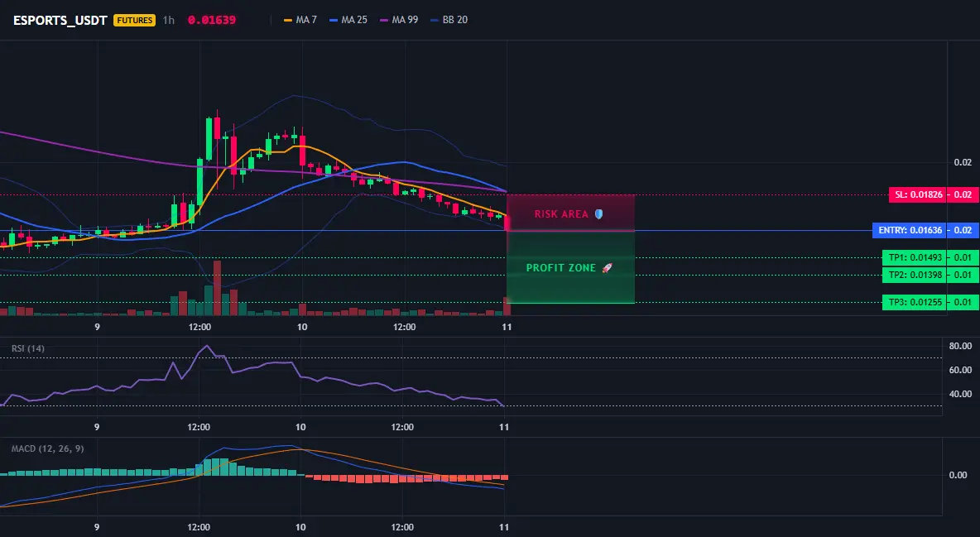Toggle the MA 25 legend entry
The image size is (980, 537).
click(x=348, y=20)
